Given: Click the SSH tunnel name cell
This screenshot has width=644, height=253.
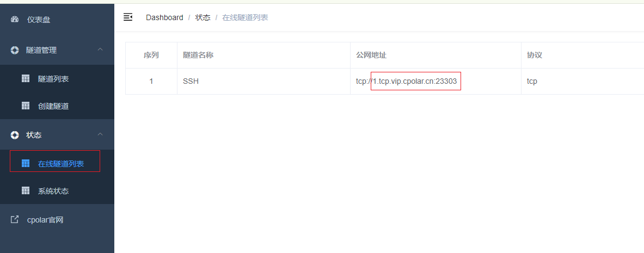Looking at the screenshot, I should pyautogui.click(x=263, y=81).
